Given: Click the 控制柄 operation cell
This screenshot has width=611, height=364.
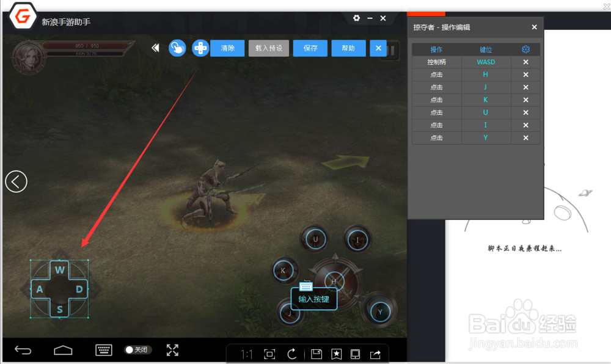Looking at the screenshot, I should 436,62.
